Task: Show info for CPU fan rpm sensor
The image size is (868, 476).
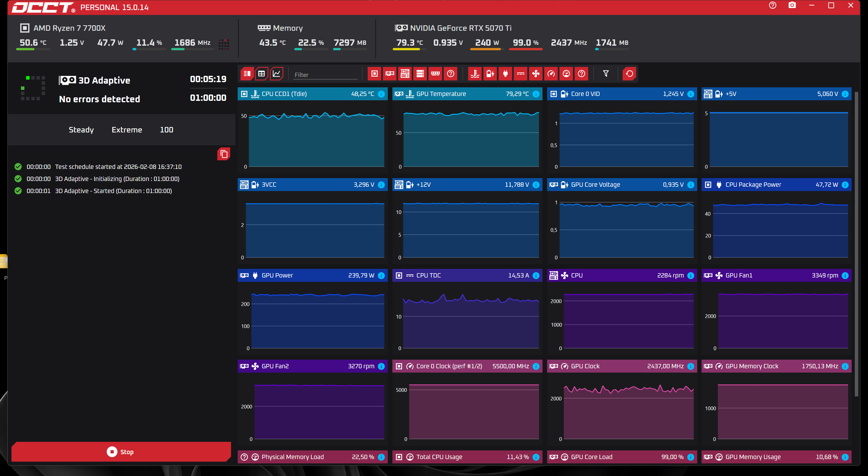Action: tap(690, 275)
